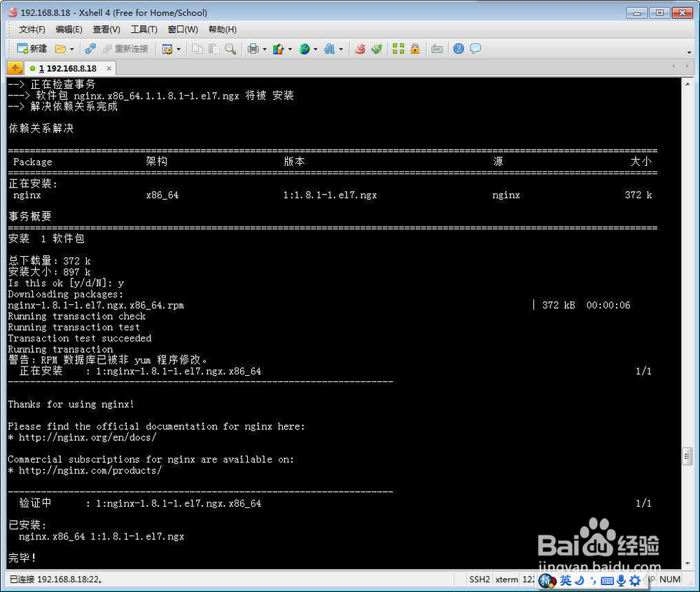The image size is (700, 592).
Task: Click the Print icon
Action: [x=253, y=48]
